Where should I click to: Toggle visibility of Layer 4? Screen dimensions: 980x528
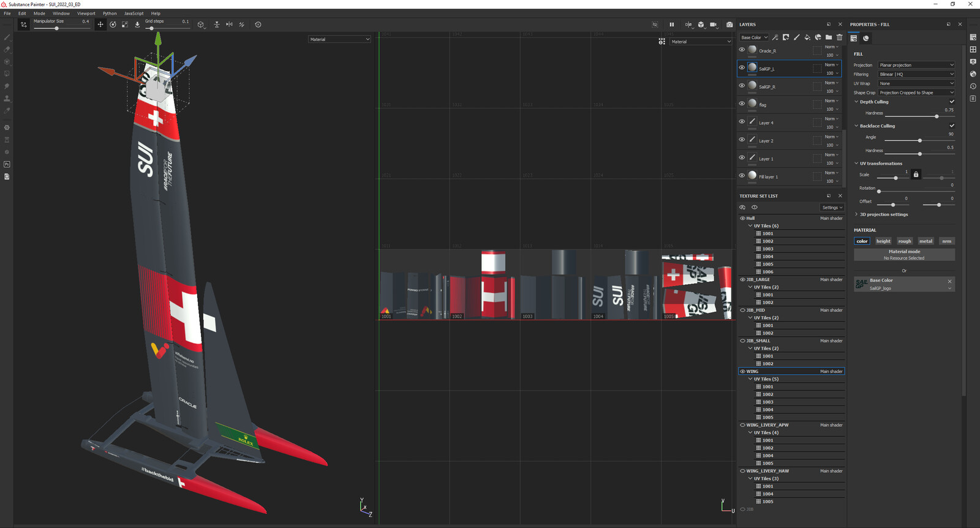tap(742, 121)
